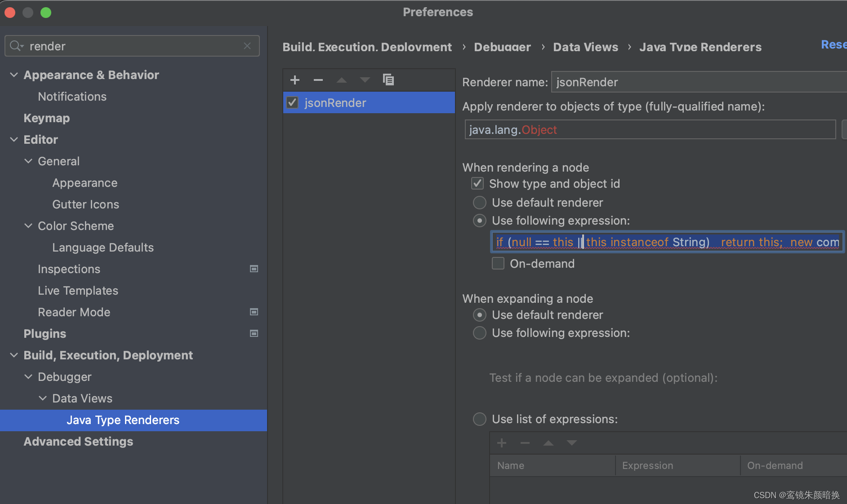Open Appearance under General
Screen dimensions: 847x504
click(x=85, y=183)
